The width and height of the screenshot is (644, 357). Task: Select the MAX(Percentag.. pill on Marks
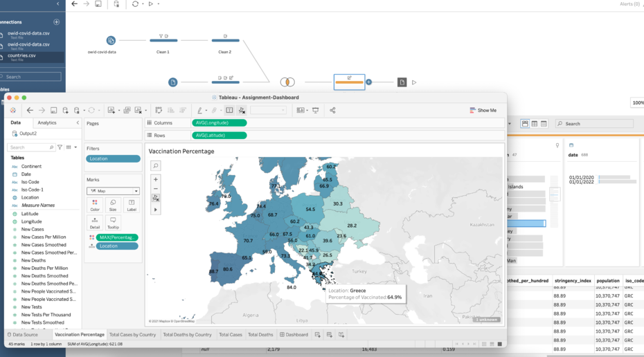tap(117, 237)
